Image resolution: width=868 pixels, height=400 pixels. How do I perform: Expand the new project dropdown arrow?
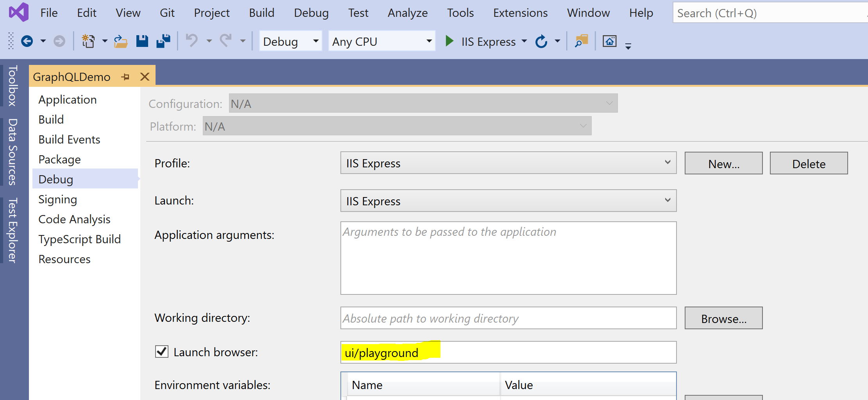[105, 41]
